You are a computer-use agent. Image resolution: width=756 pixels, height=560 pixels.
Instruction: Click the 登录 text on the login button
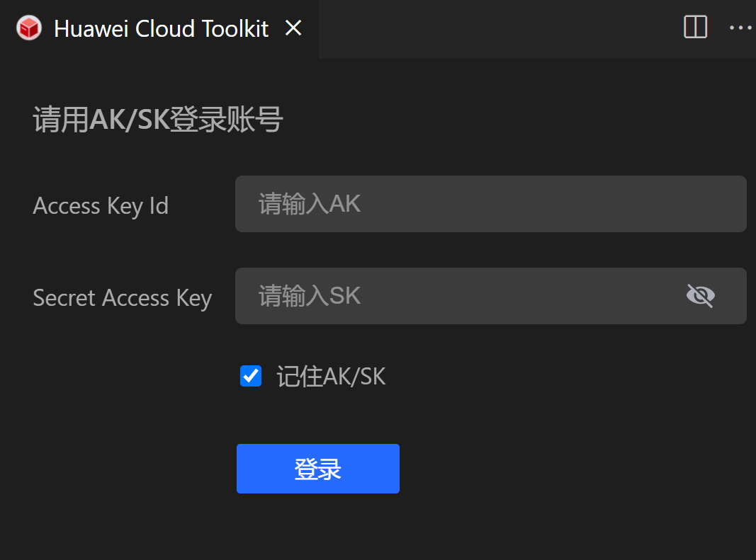(317, 469)
